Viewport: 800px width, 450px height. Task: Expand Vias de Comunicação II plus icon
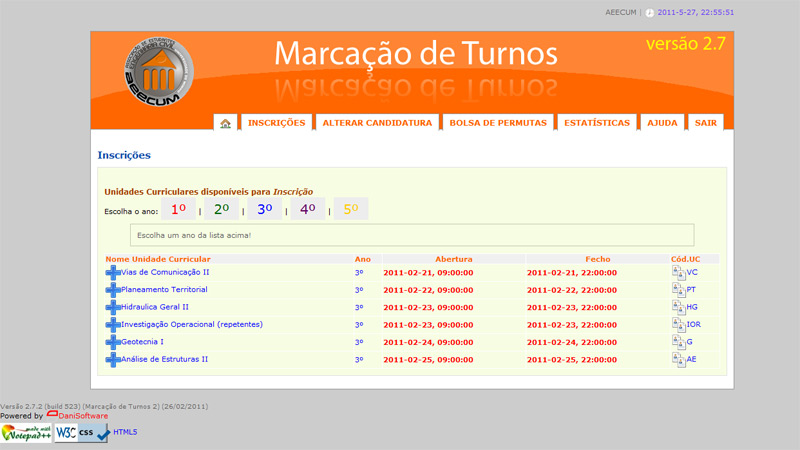[x=112, y=272]
